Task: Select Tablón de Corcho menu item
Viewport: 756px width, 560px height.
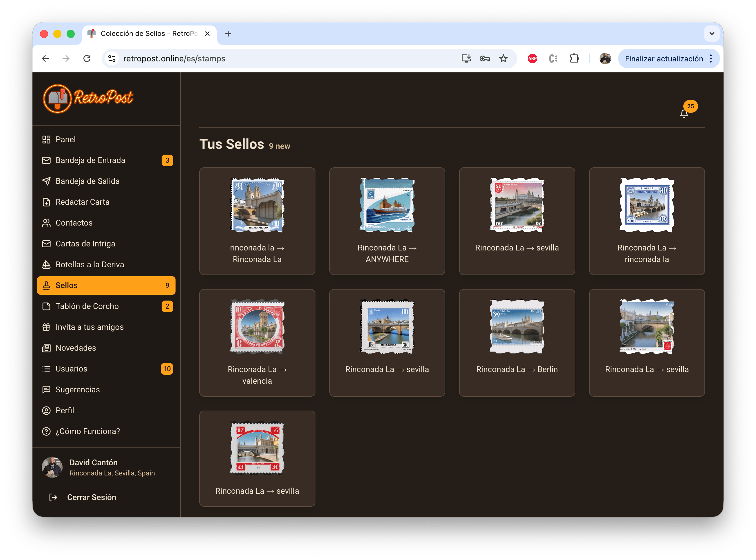Action: pos(87,306)
